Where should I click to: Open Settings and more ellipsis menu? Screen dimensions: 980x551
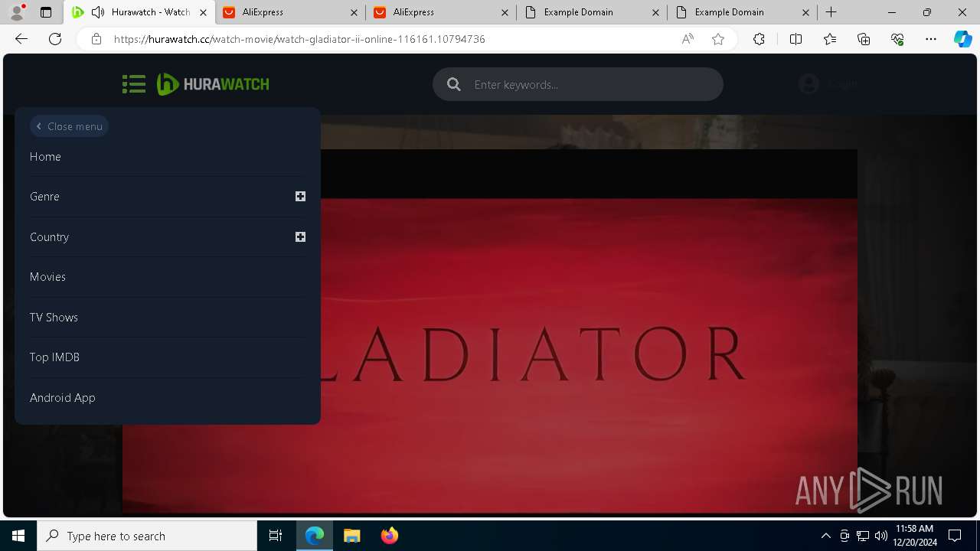[931, 39]
